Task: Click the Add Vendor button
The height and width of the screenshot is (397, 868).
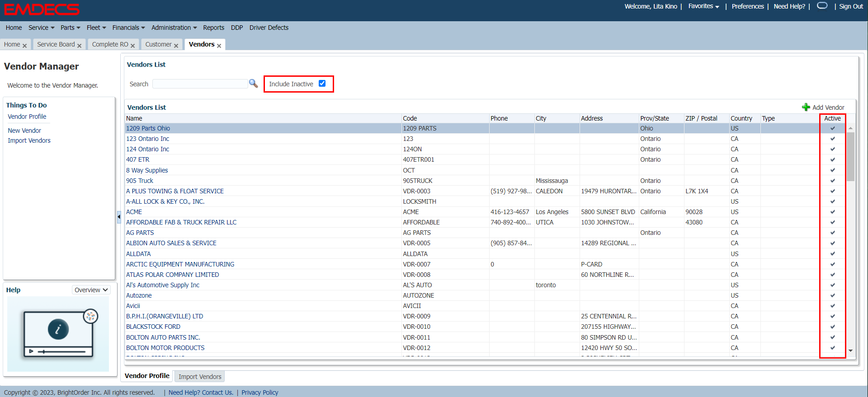Action: click(823, 107)
